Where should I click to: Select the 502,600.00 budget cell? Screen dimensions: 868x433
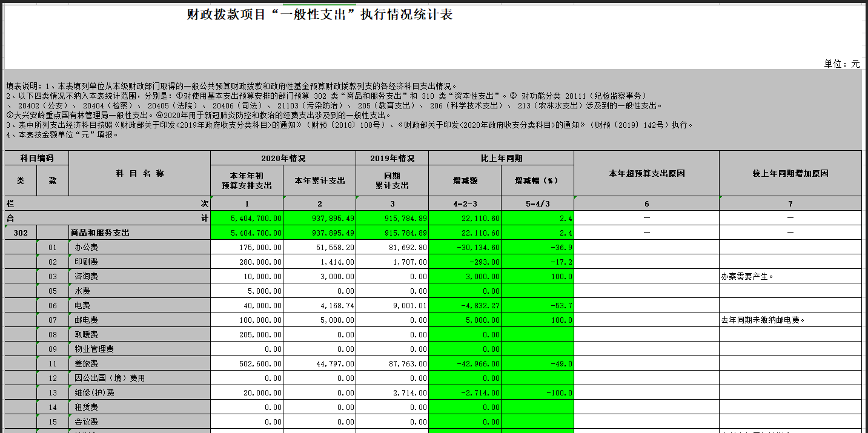pos(247,363)
